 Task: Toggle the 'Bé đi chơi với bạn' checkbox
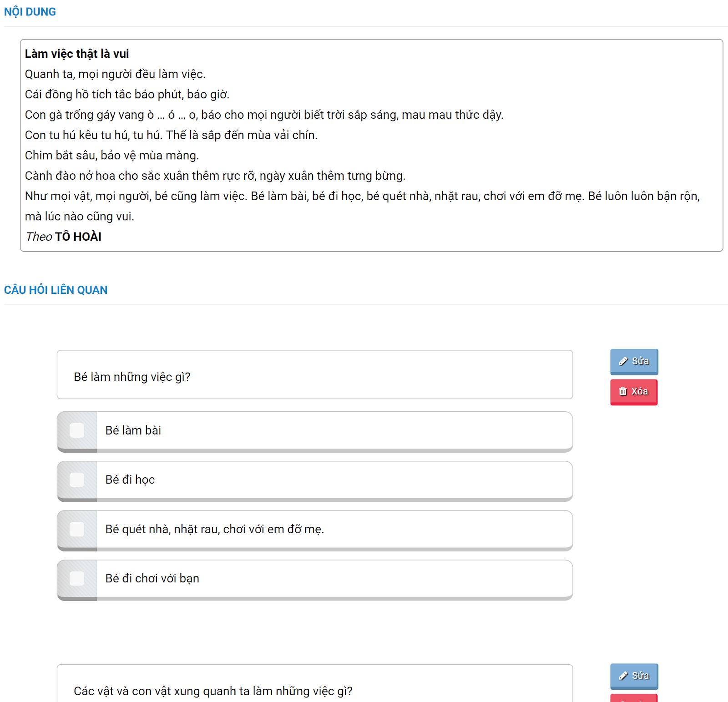[x=77, y=578]
